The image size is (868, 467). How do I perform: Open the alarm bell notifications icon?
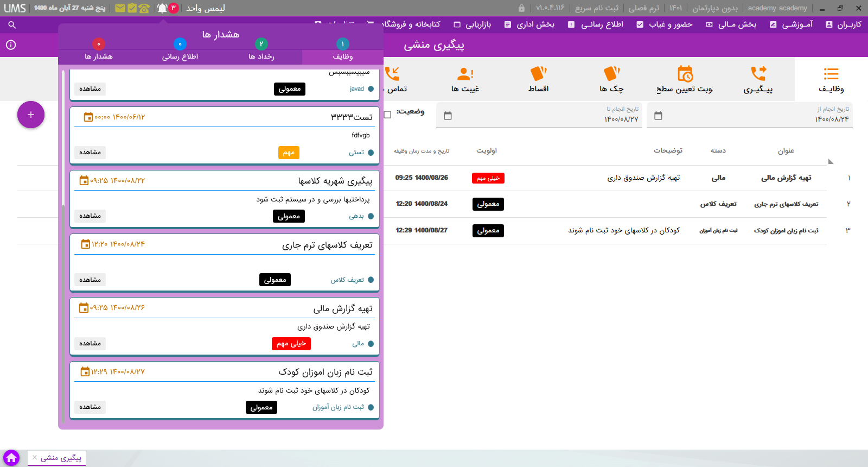click(x=162, y=8)
